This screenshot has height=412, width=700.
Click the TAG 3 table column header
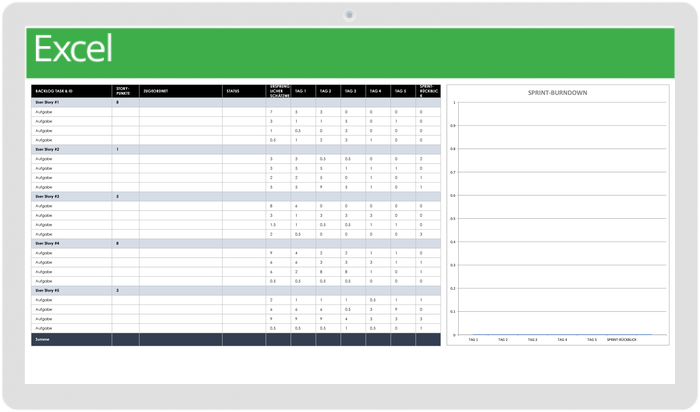(353, 91)
